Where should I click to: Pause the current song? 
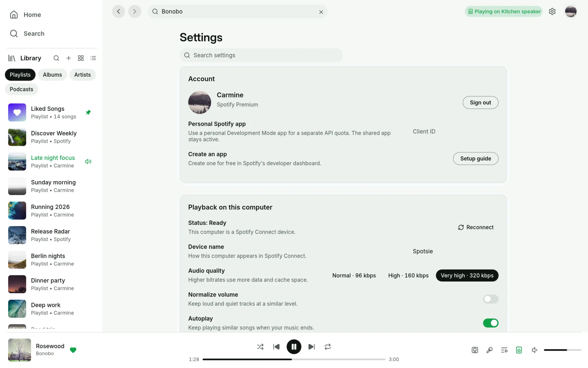[x=294, y=347]
